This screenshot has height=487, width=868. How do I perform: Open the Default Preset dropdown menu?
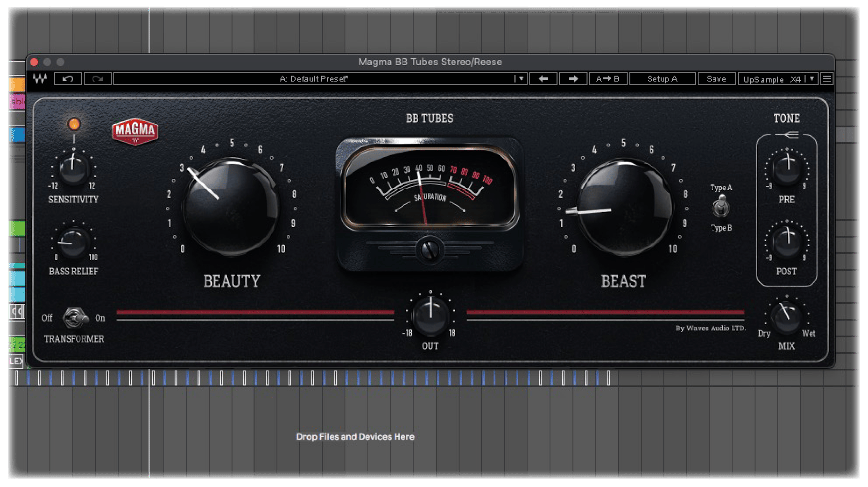click(x=521, y=79)
